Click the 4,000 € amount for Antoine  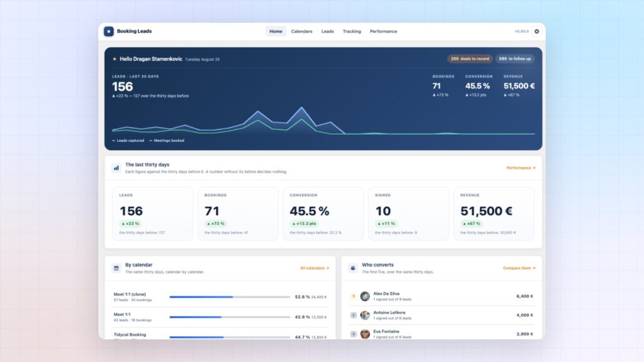click(x=525, y=315)
